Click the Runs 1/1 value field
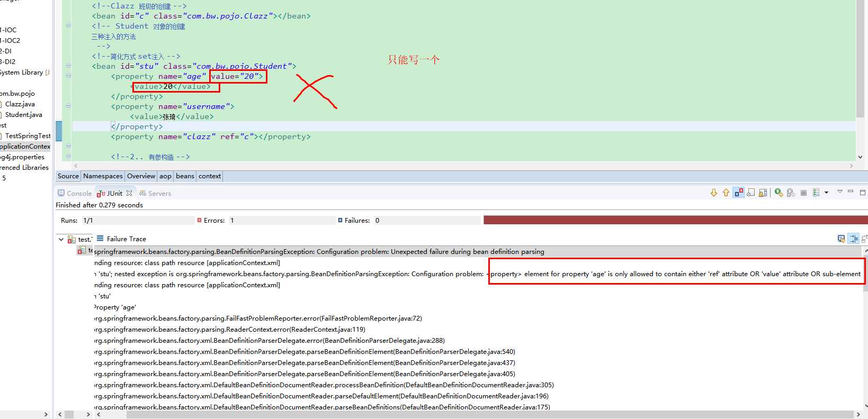This screenshot has width=868, height=419. 138,220
